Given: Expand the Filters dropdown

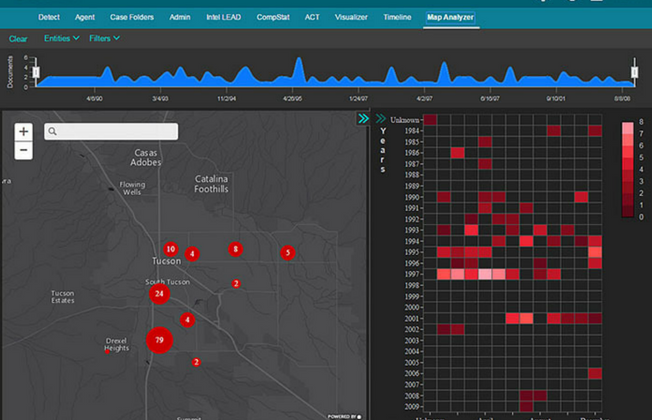Looking at the screenshot, I should 104,38.
